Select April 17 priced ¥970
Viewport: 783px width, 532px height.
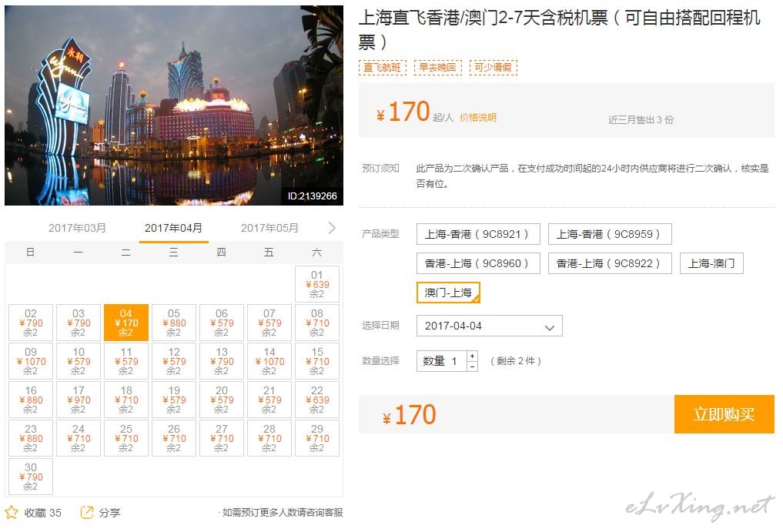pos(79,400)
